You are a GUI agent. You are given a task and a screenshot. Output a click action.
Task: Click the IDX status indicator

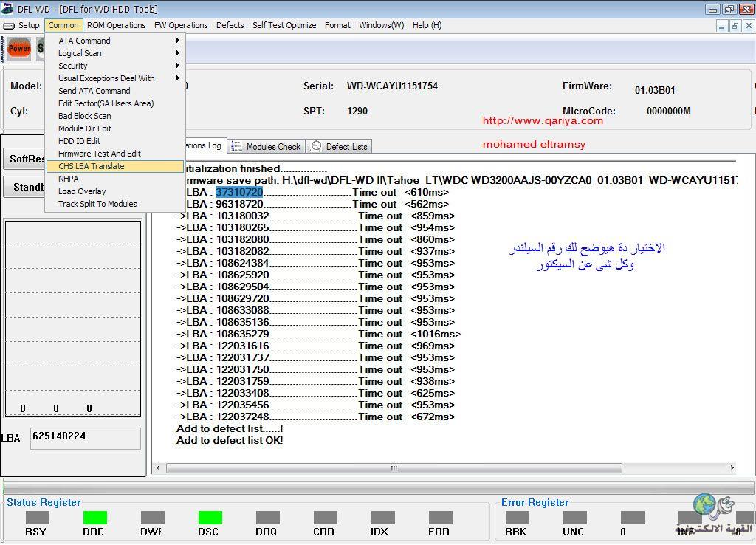point(383,518)
